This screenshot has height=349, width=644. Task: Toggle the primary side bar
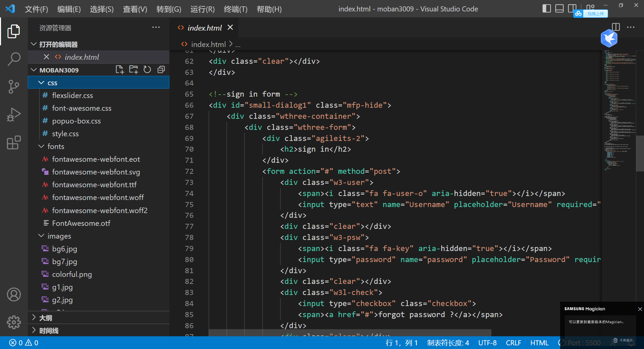pyautogui.click(x=546, y=8)
